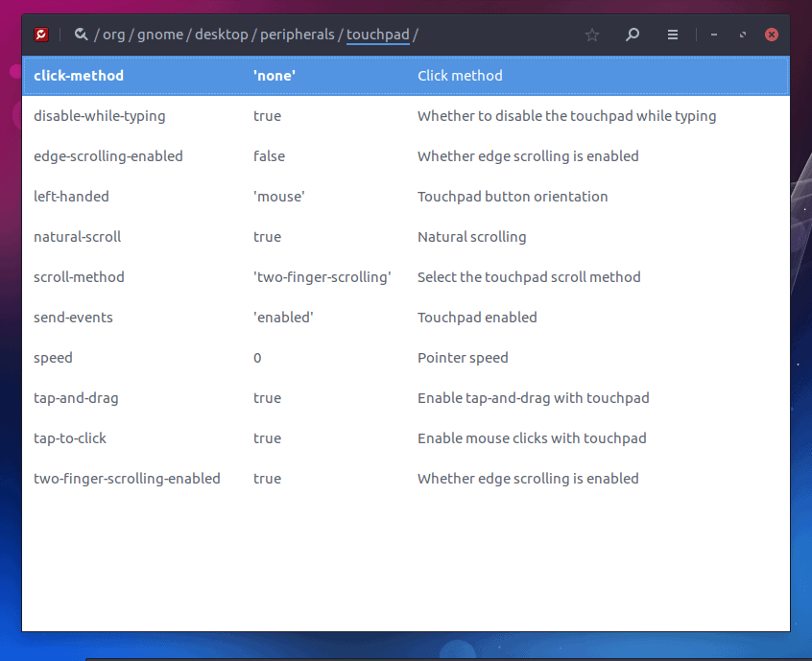Click the 'mouse' value of left-handed
This screenshot has height=661, width=812.
[x=279, y=197]
